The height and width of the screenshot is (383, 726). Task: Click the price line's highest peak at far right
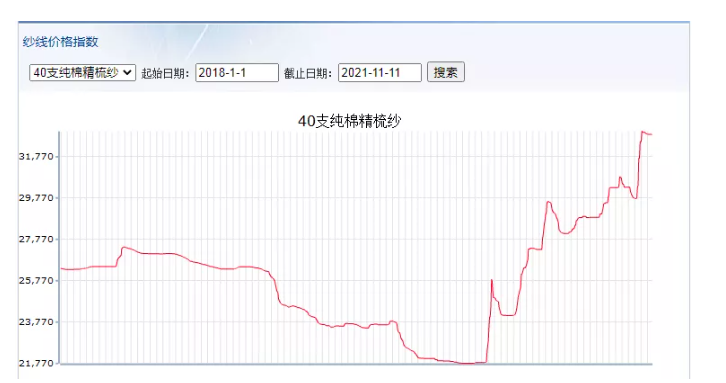click(642, 132)
